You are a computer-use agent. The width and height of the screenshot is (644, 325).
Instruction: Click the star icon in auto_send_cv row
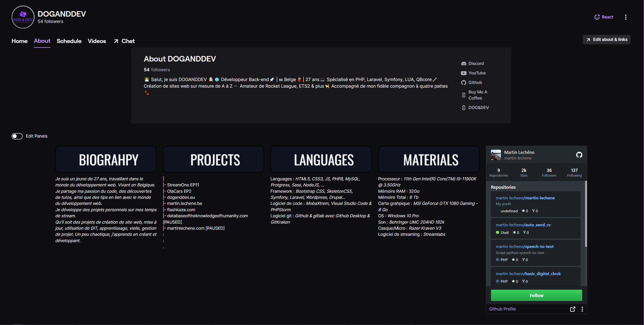point(514,233)
